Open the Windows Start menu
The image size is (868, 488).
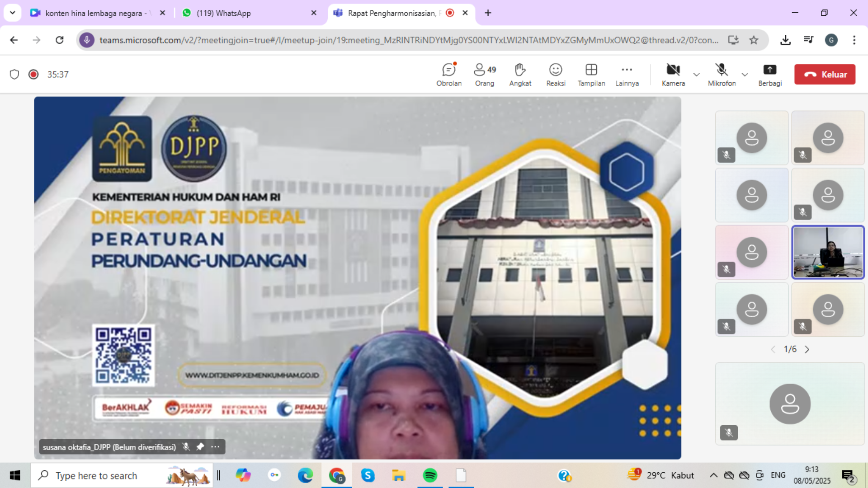15,475
